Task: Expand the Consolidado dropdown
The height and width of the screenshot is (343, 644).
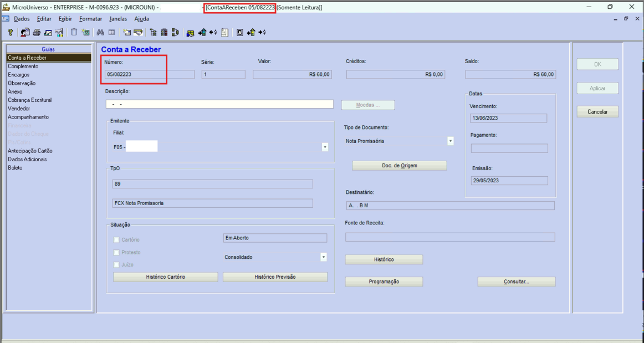Action: [x=324, y=257]
